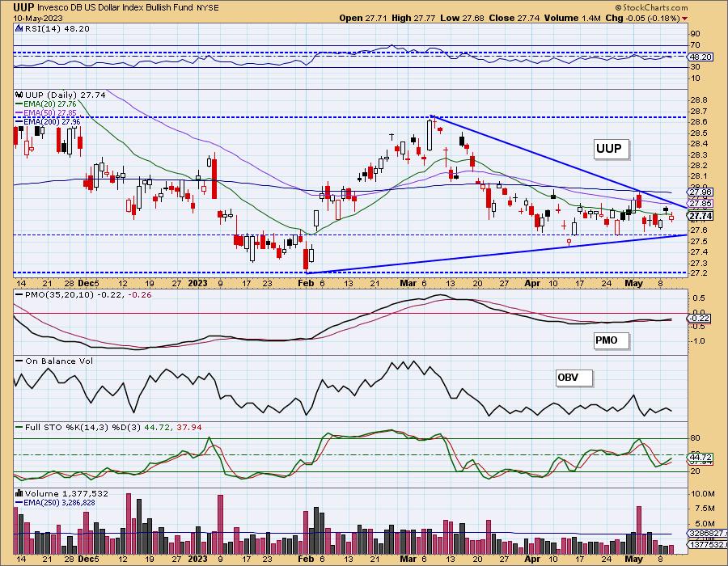The height and width of the screenshot is (566, 728).
Task: Click the May label on the price chart axis
Action: pyautogui.click(x=634, y=284)
